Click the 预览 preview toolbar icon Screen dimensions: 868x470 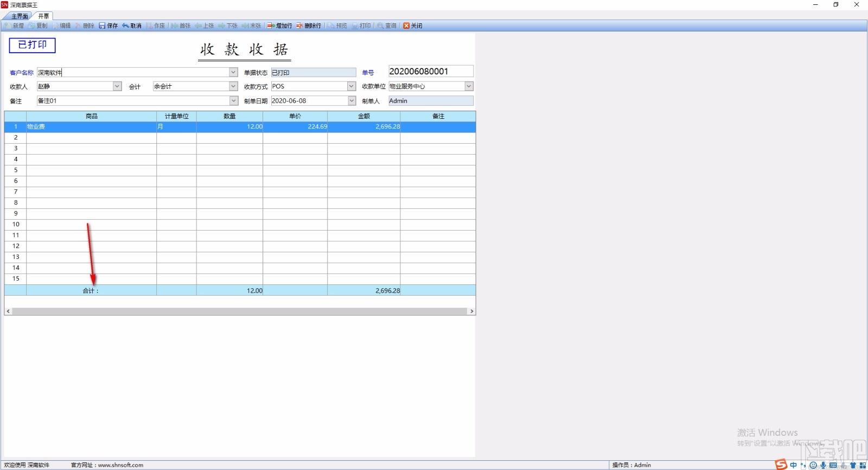tap(331, 26)
